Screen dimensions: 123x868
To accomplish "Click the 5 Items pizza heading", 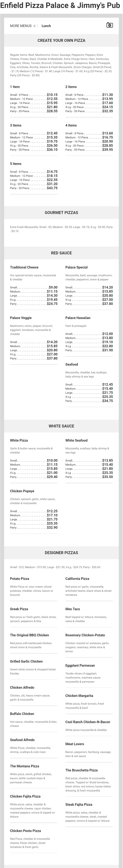I will pyautogui.click(x=16, y=164).
